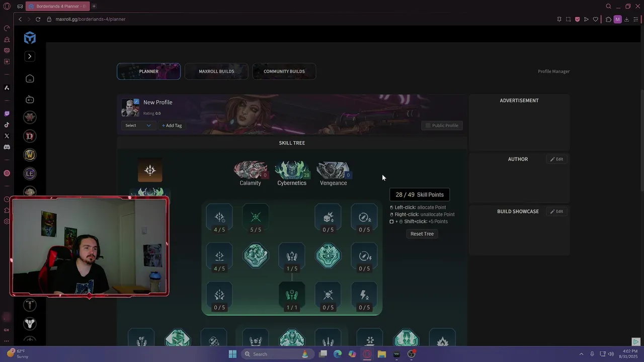This screenshot has height=362, width=644.
Task: Open the Windows Start menu
Action: pyautogui.click(x=232, y=354)
